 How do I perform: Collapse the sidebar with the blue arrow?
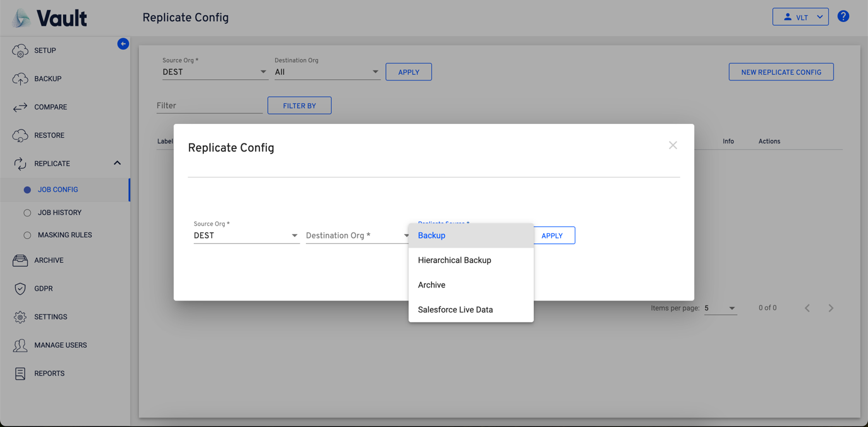coord(123,44)
